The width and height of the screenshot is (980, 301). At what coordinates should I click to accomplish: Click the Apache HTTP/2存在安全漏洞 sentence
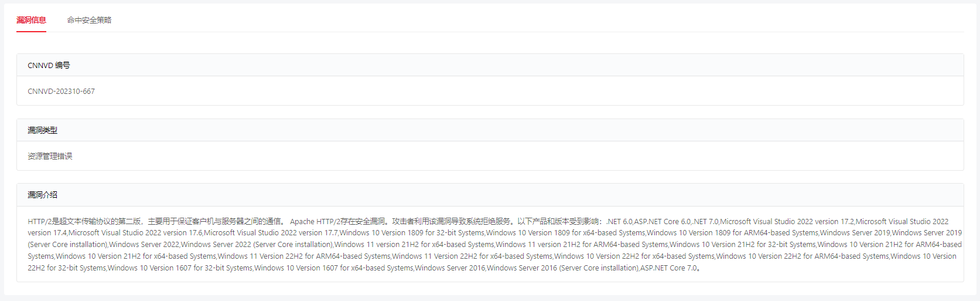pos(337,221)
